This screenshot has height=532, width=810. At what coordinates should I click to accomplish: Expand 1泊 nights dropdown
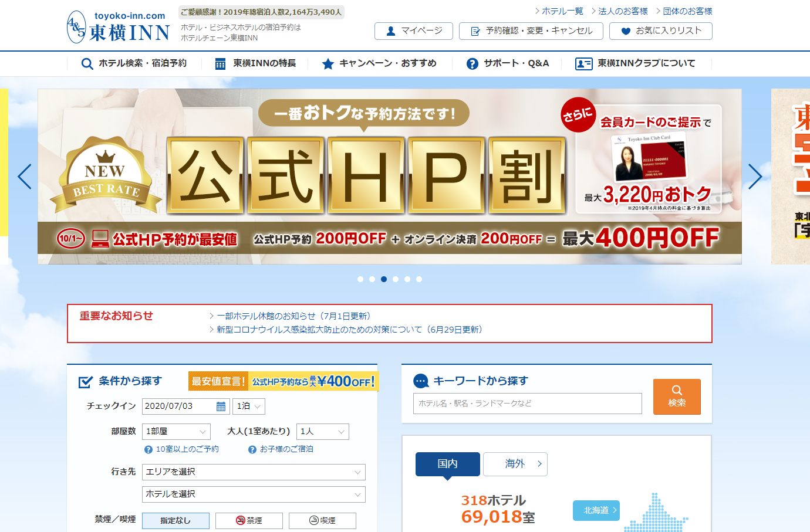pos(249,406)
